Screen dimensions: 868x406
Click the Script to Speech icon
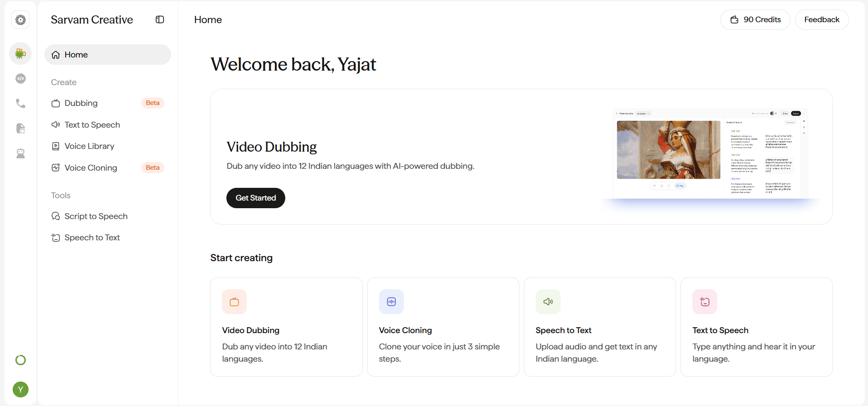click(56, 216)
